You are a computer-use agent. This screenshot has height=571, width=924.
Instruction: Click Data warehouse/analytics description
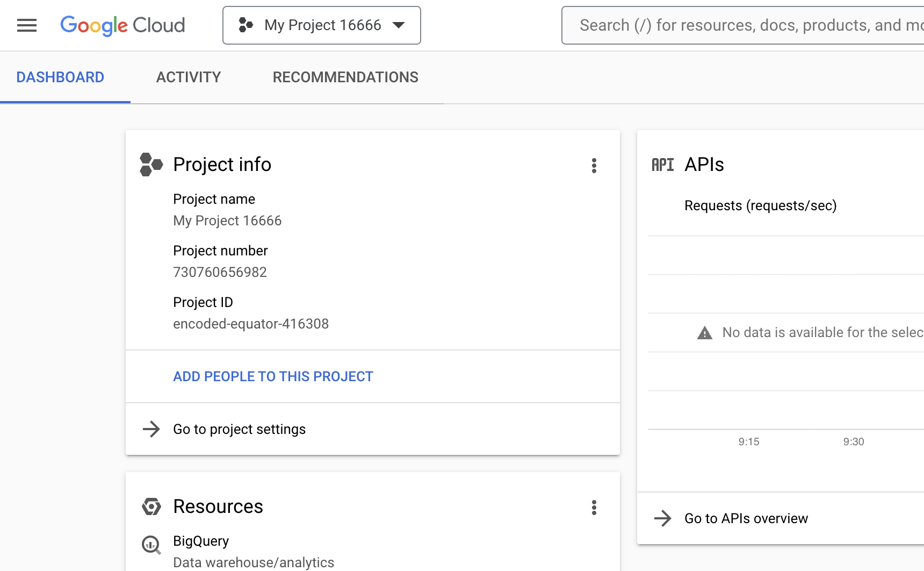(x=254, y=562)
